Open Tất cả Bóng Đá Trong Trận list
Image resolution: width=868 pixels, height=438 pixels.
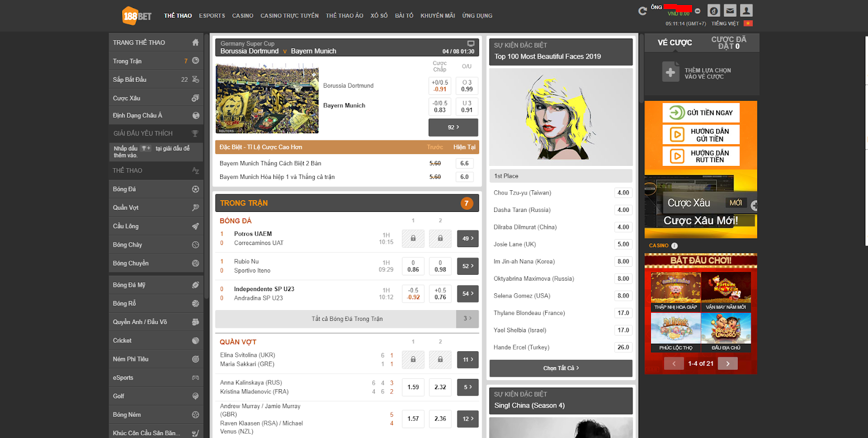click(347, 319)
